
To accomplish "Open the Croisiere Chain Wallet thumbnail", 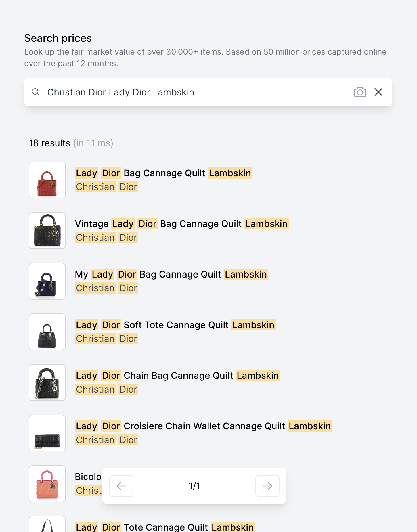I will tap(47, 433).
